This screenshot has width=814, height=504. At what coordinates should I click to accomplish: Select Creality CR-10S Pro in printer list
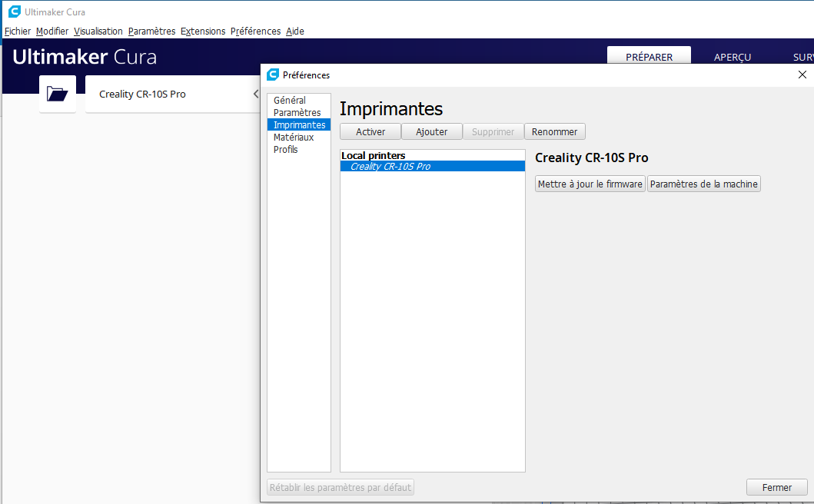pos(433,166)
